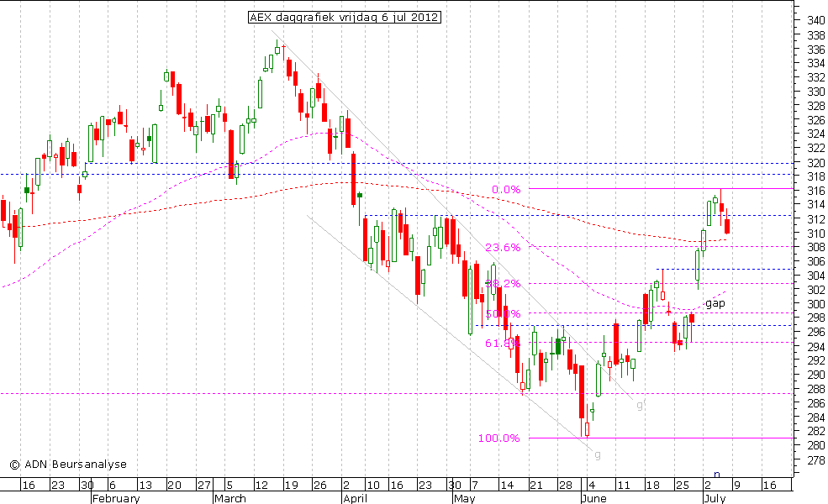The image size is (828, 504).
Task: Click the 338 price axis value
Action: coord(816,34)
